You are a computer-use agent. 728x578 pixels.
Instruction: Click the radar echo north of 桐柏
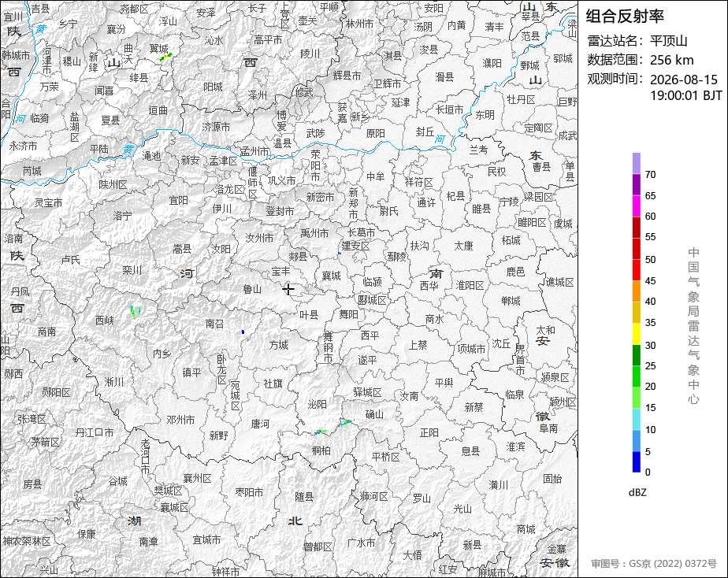[x=321, y=432]
